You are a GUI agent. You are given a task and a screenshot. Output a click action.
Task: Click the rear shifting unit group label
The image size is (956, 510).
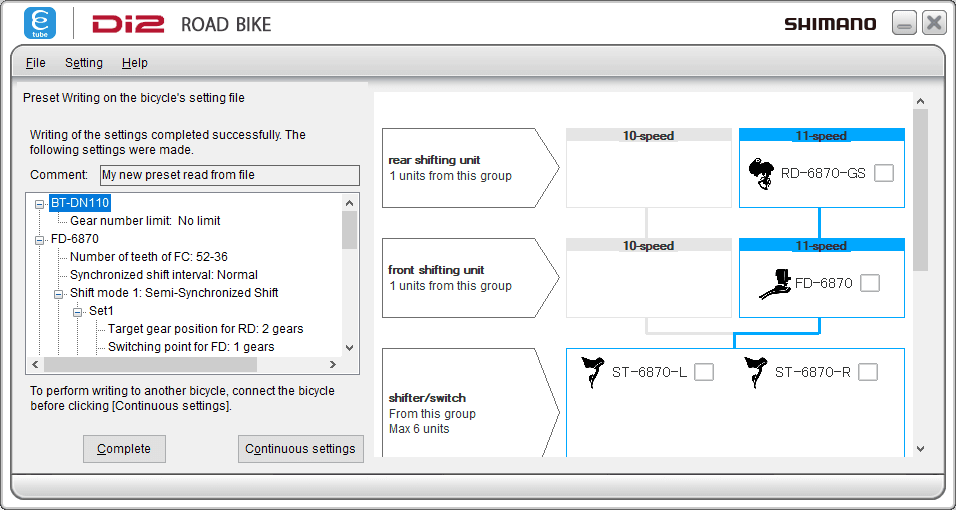point(470,168)
